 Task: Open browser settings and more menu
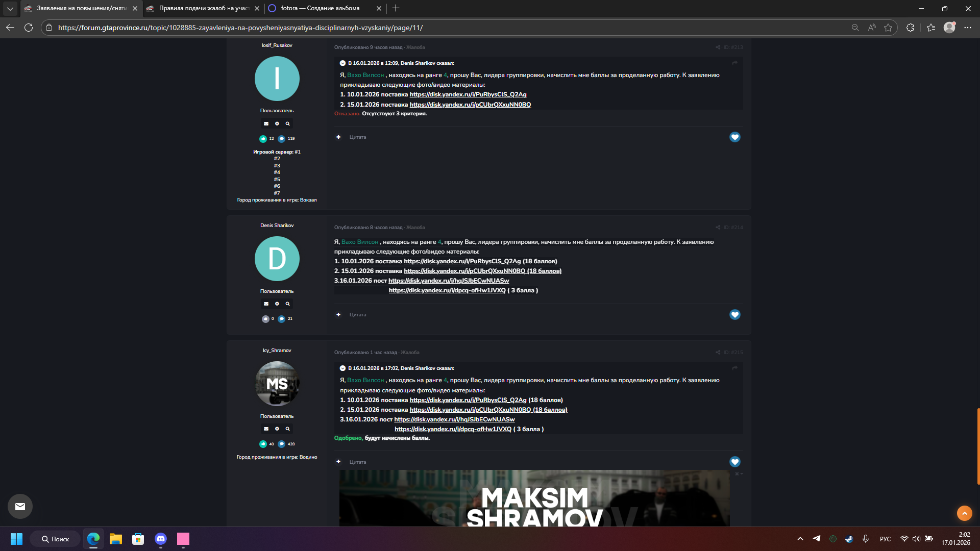pyautogui.click(x=968, y=28)
